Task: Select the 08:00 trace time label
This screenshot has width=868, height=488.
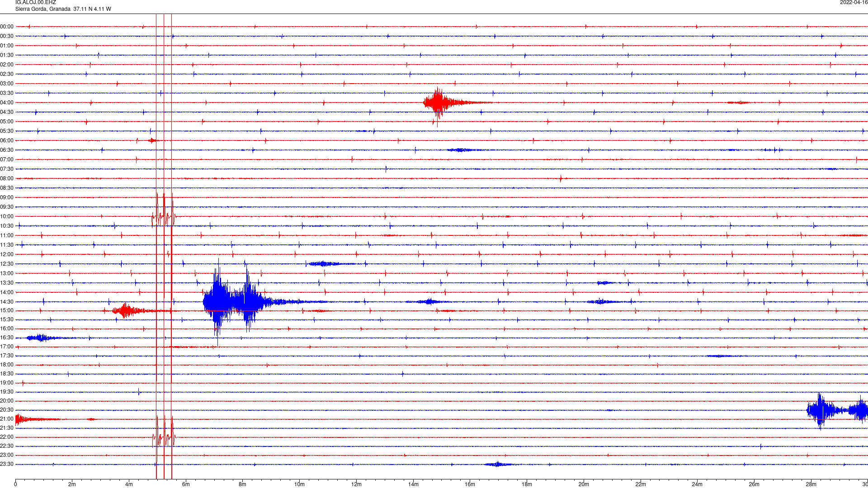Action: click(7, 178)
